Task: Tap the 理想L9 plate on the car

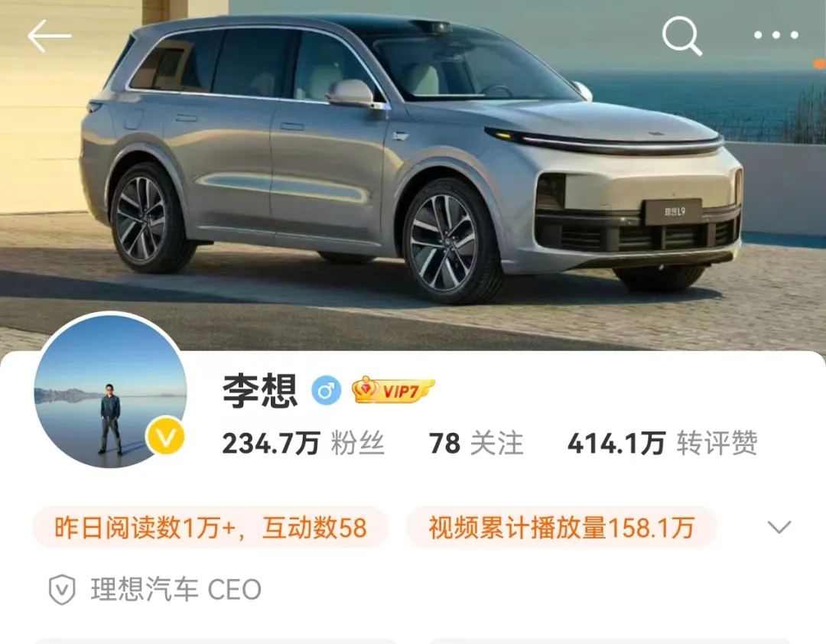Action: point(674,212)
